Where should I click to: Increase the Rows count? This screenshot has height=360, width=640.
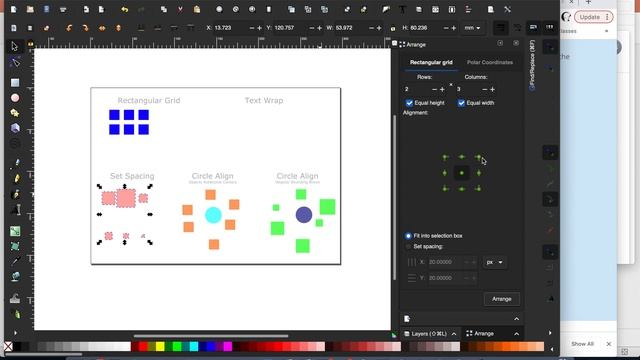(442, 89)
